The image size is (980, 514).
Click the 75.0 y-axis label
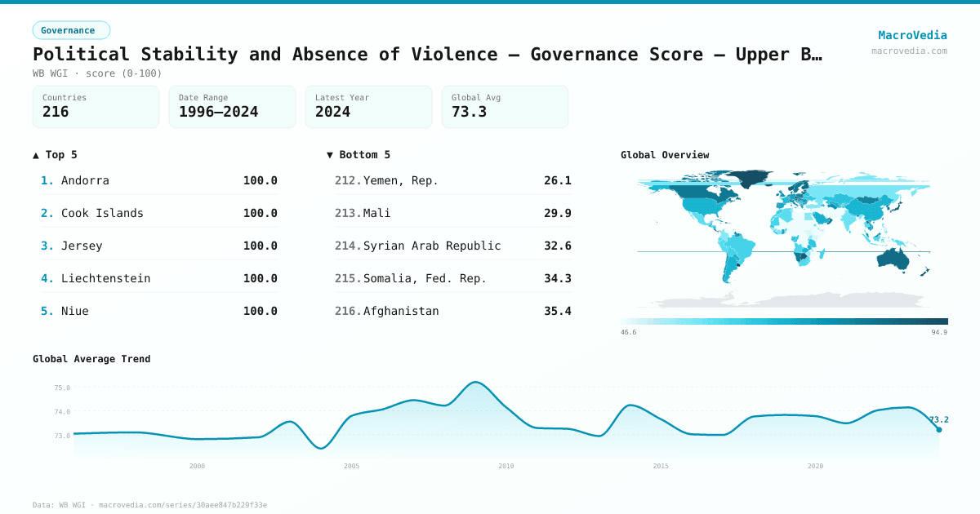(63, 388)
